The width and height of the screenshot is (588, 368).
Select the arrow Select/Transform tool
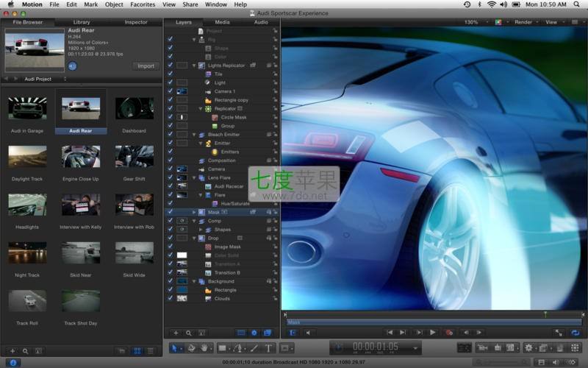(x=174, y=348)
